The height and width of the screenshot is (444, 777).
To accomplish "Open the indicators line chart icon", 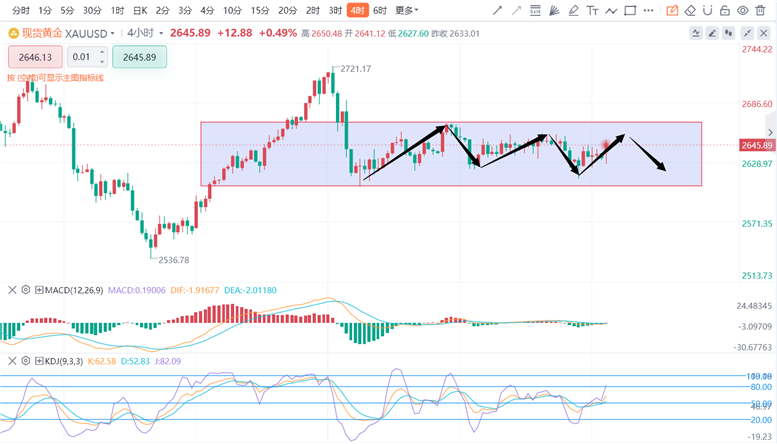I will point(696,33).
